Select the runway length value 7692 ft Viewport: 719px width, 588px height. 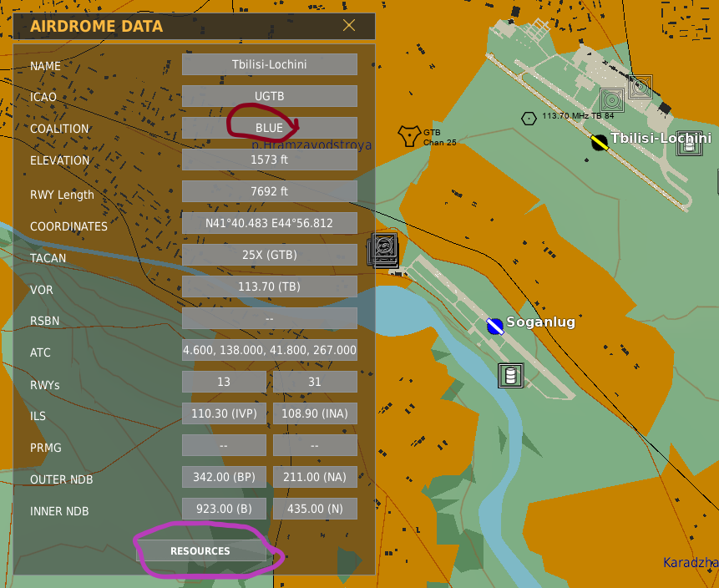click(x=270, y=191)
